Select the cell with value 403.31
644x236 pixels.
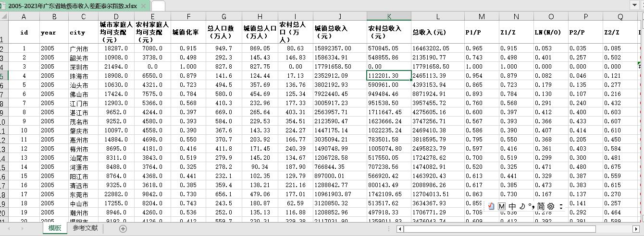point(296,112)
